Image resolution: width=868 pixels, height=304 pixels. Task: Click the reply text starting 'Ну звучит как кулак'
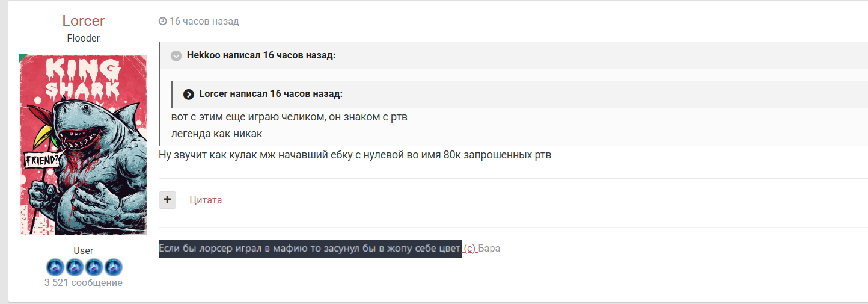[x=355, y=155]
